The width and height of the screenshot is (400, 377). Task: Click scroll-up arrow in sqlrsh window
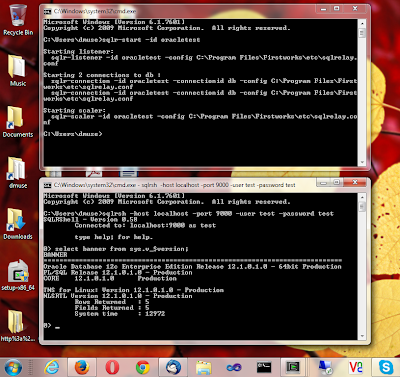click(362, 197)
